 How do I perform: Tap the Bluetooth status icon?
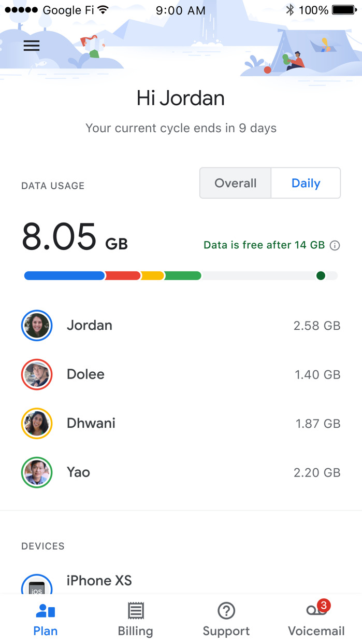[290, 10]
